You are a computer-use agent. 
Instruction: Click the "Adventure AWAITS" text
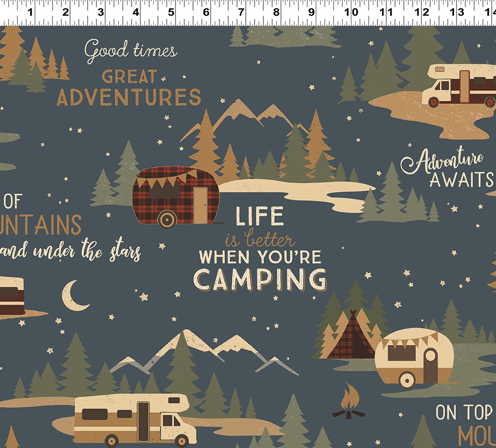pos(447,170)
